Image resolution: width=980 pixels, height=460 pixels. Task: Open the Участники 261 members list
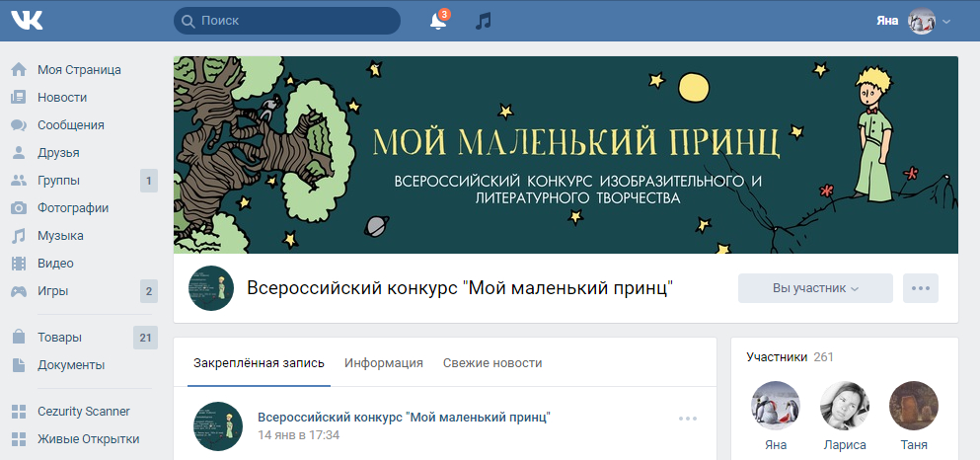(790, 357)
